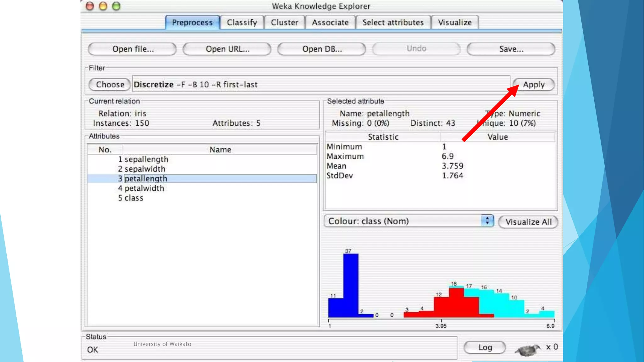
Task: Click the Name column header
Action: pos(220,150)
